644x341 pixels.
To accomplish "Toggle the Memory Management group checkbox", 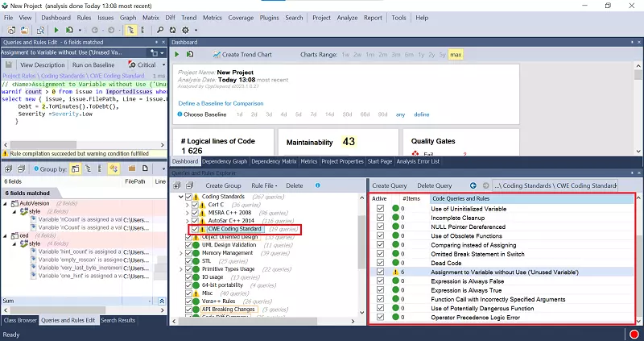I will (x=188, y=253).
